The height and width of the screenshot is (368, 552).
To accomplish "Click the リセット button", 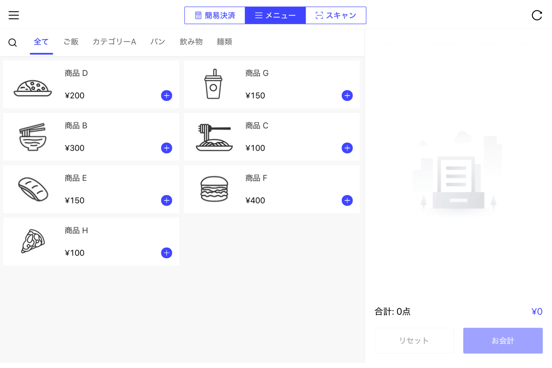I will coord(414,341).
